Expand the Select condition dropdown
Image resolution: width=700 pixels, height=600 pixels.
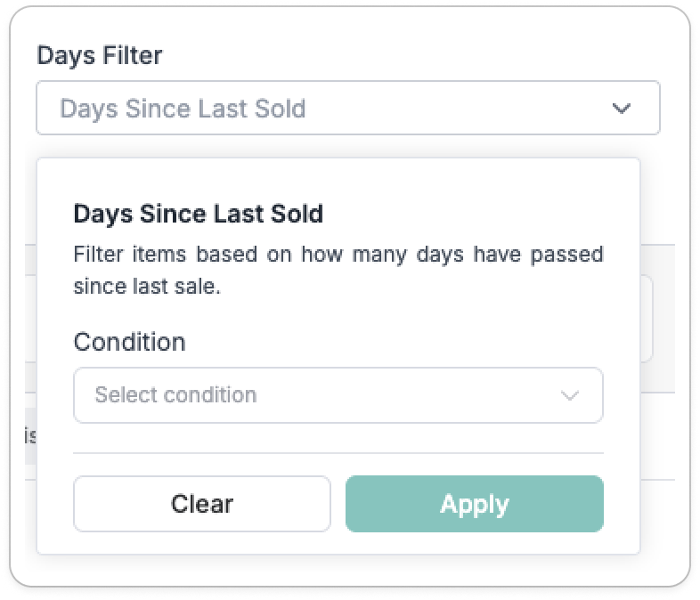[338, 395]
